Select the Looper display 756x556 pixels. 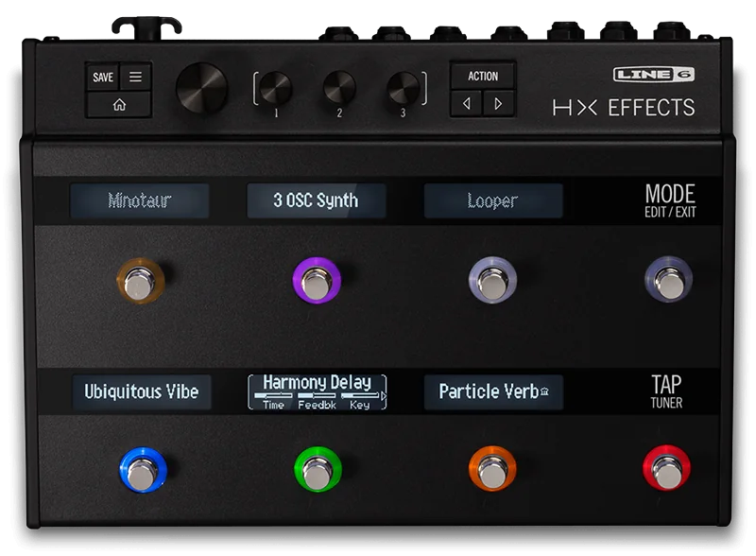point(493,200)
